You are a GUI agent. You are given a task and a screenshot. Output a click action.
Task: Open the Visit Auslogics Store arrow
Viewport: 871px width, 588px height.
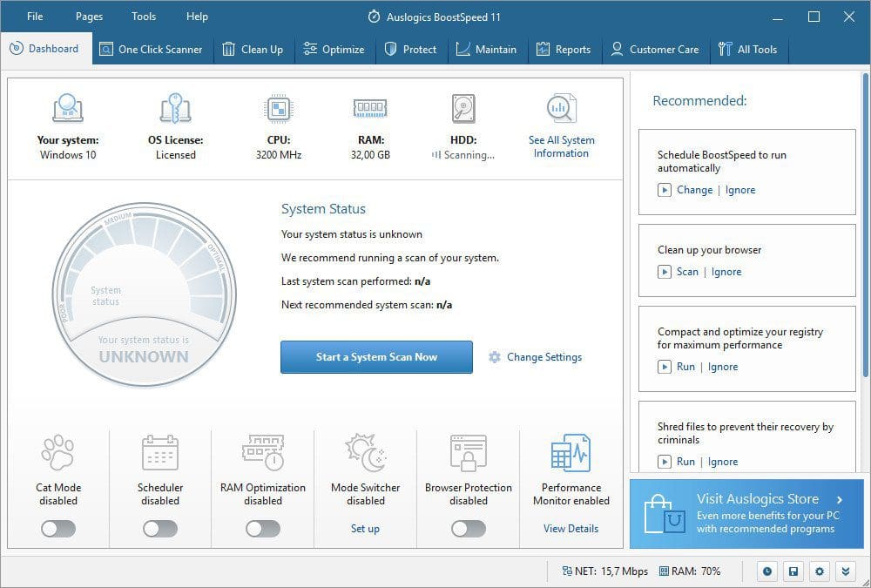point(838,500)
